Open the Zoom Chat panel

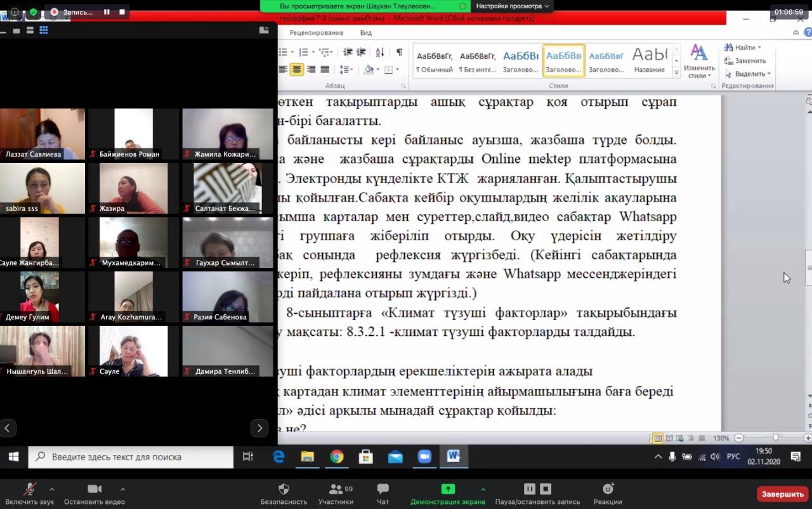coord(383,494)
